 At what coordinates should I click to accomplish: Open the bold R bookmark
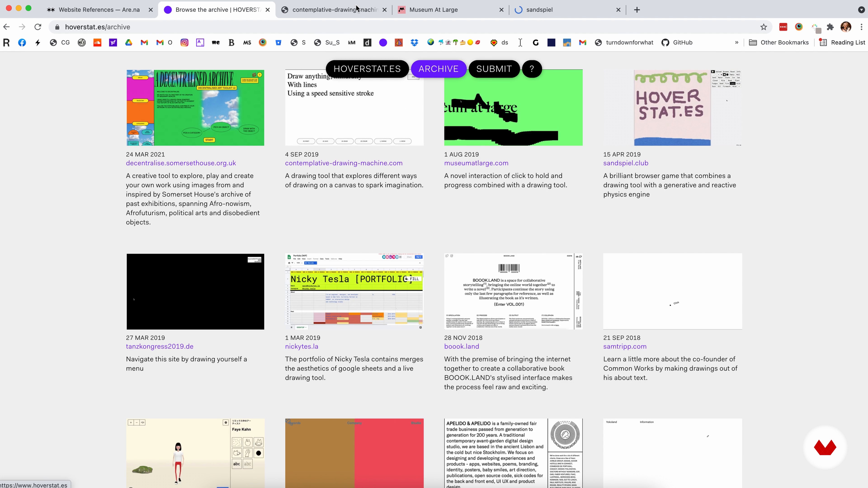pyautogui.click(x=6, y=42)
